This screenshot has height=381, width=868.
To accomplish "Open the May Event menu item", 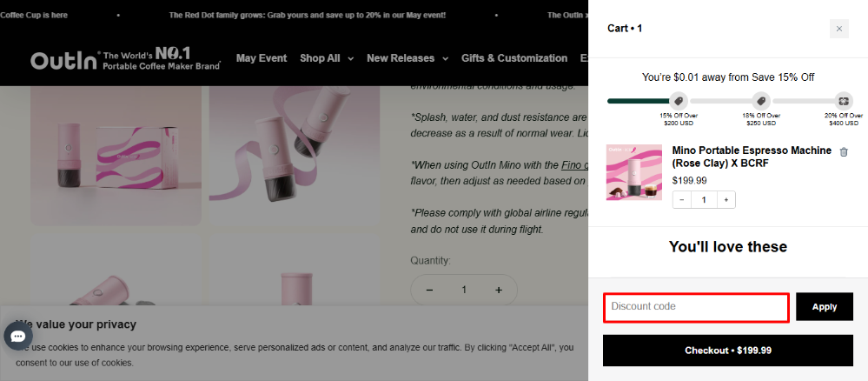I will click(262, 58).
